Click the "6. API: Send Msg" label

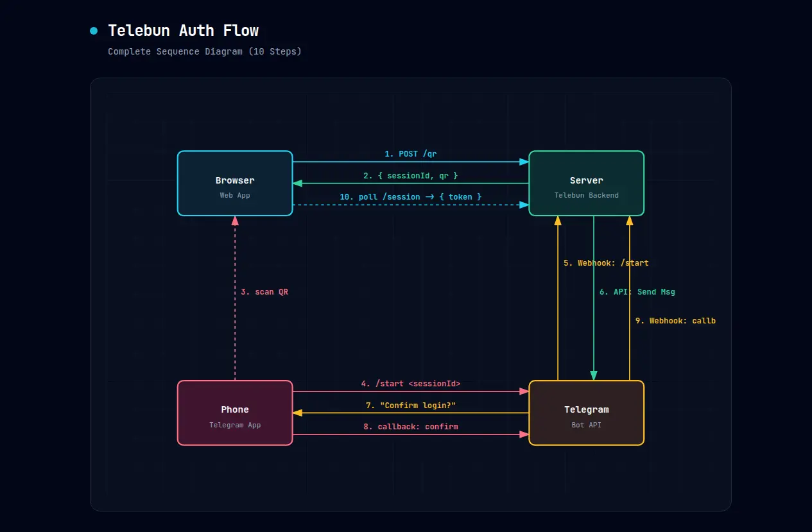637,292
